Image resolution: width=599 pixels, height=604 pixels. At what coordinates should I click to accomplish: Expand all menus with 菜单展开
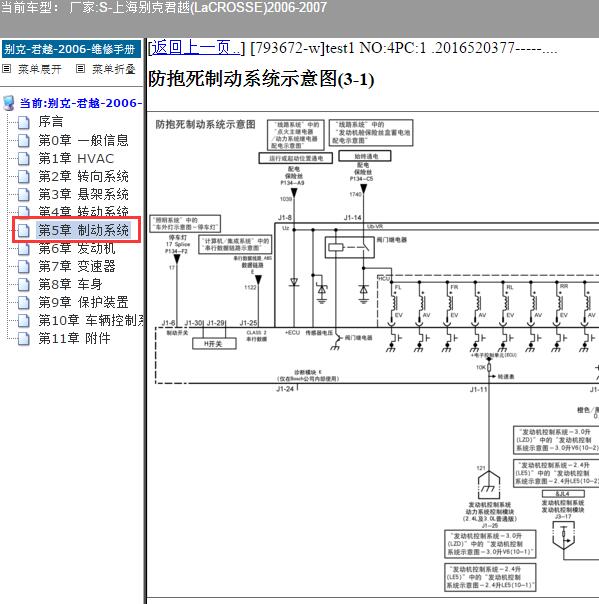[x=40, y=69]
